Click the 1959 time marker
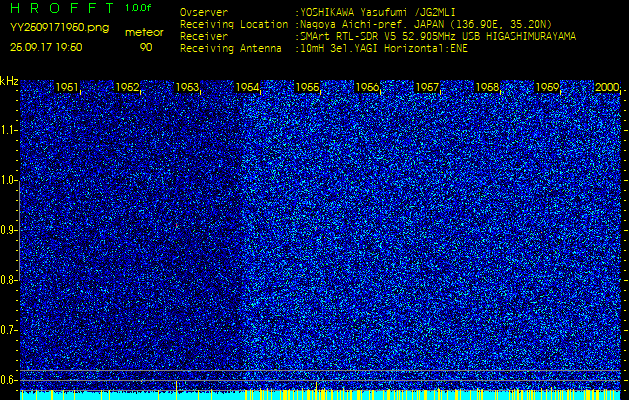The image size is (629, 400). [547, 87]
